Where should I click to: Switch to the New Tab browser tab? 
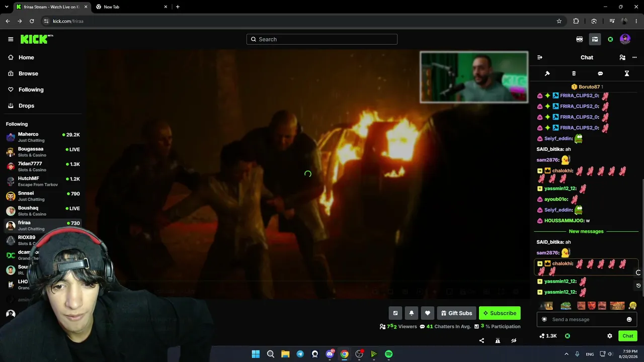[x=131, y=7]
